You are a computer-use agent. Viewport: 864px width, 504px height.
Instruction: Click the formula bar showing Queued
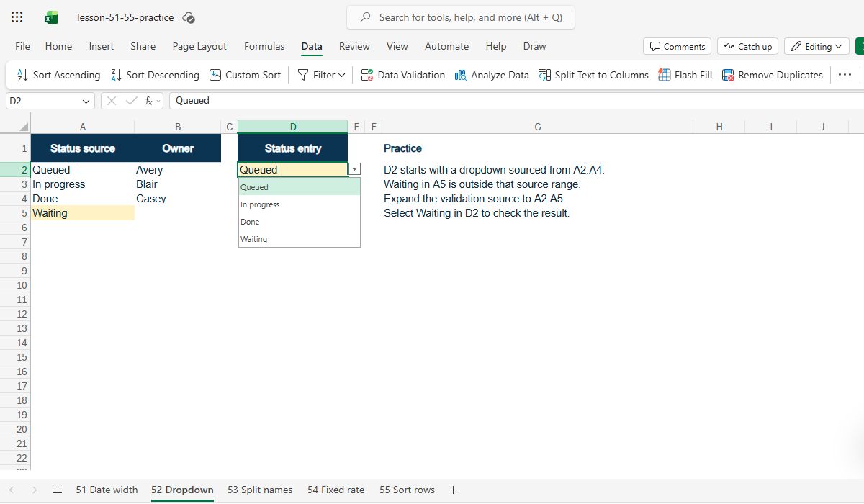(x=516, y=101)
